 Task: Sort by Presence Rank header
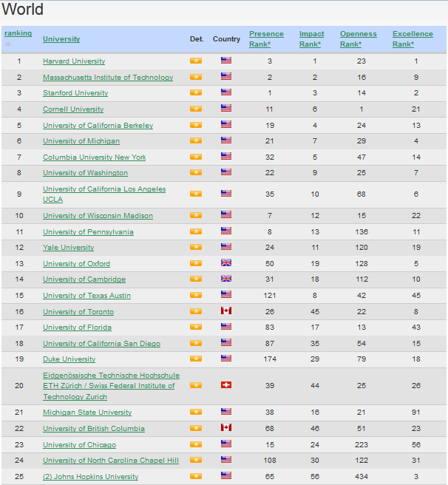point(266,39)
